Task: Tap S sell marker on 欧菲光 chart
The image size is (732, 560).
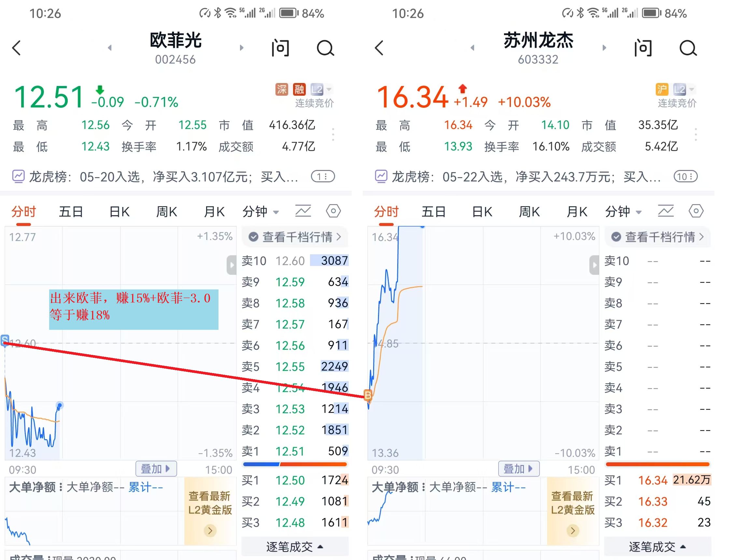Action: [x=5, y=340]
